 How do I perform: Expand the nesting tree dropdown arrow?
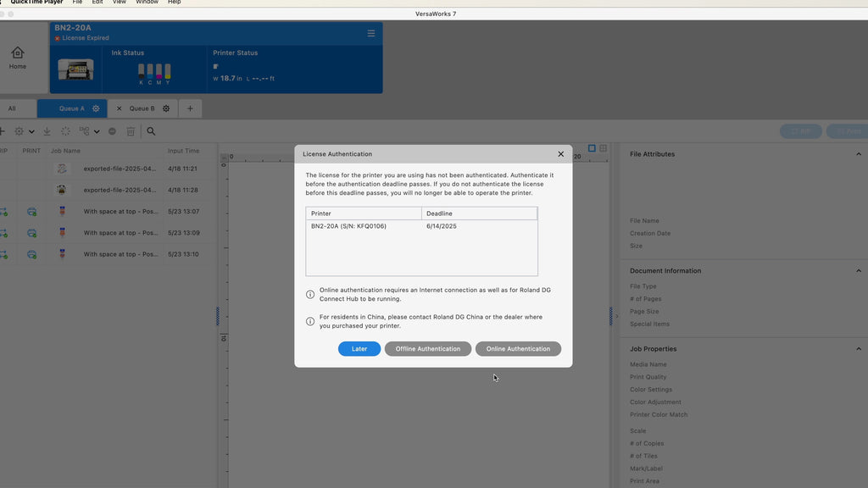[x=97, y=131]
